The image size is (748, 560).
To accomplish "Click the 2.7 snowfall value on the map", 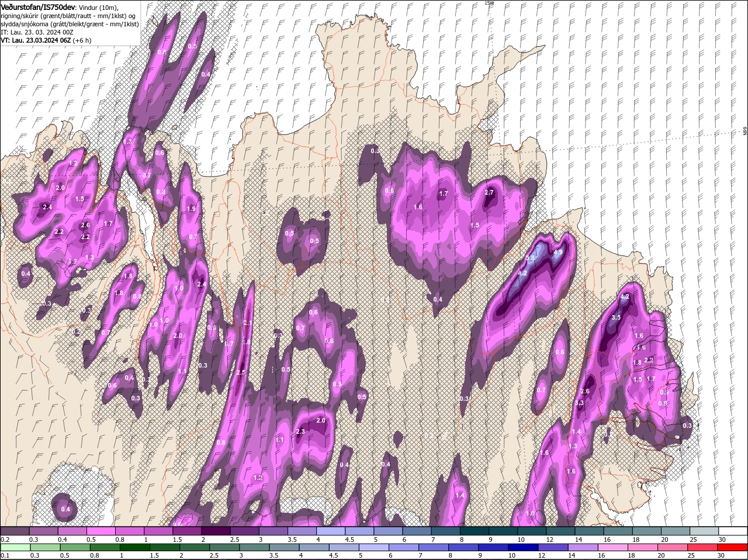I will pyautogui.click(x=490, y=192).
